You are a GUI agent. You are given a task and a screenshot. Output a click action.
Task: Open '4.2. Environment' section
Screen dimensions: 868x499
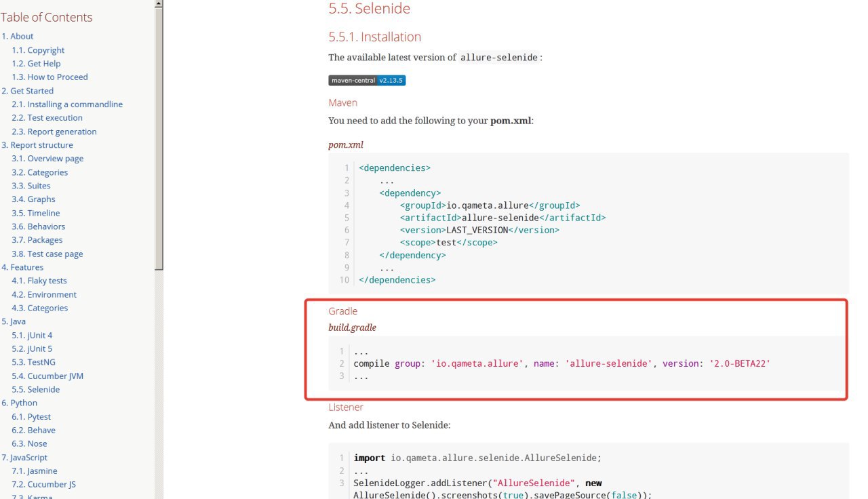coord(44,294)
